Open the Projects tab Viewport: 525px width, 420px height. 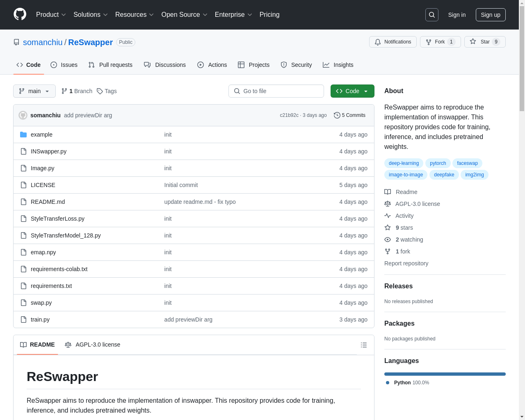(254, 65)
